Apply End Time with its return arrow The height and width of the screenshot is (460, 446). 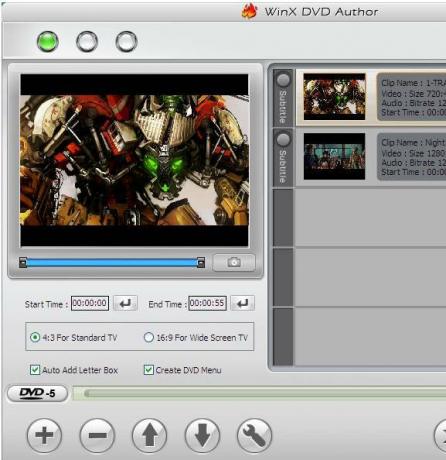click(x=243, y=303)
